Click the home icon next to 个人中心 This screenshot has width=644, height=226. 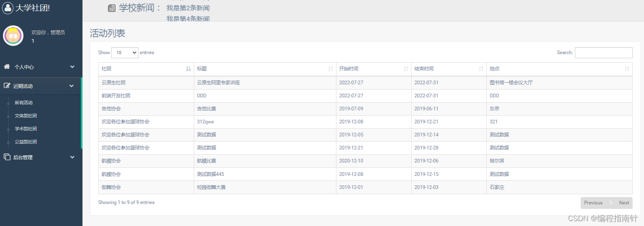pos(7,66)
